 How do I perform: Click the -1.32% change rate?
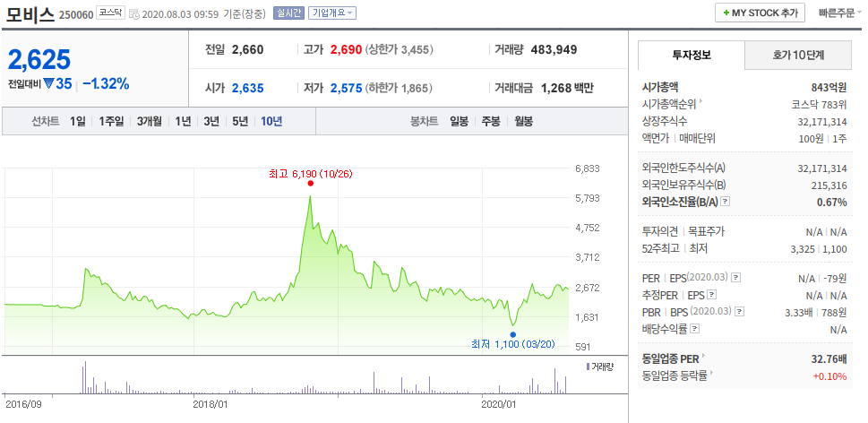click(x=106, y=84)
